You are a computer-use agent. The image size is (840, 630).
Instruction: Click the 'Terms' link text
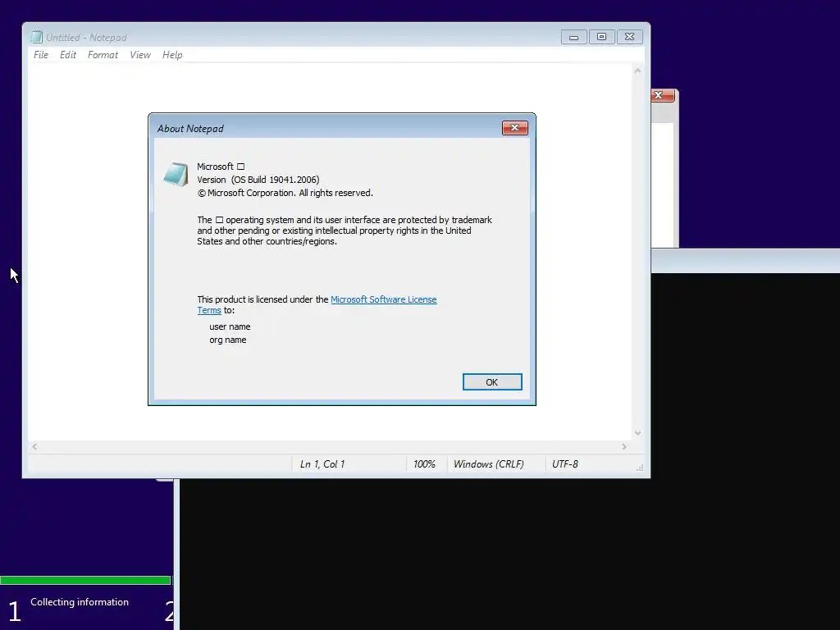[209, 310]
